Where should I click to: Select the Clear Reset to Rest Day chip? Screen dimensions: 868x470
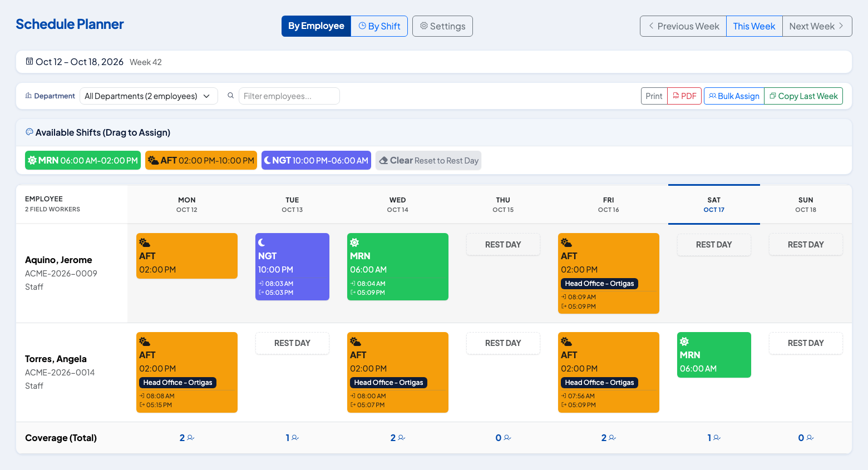coord(428,160)
